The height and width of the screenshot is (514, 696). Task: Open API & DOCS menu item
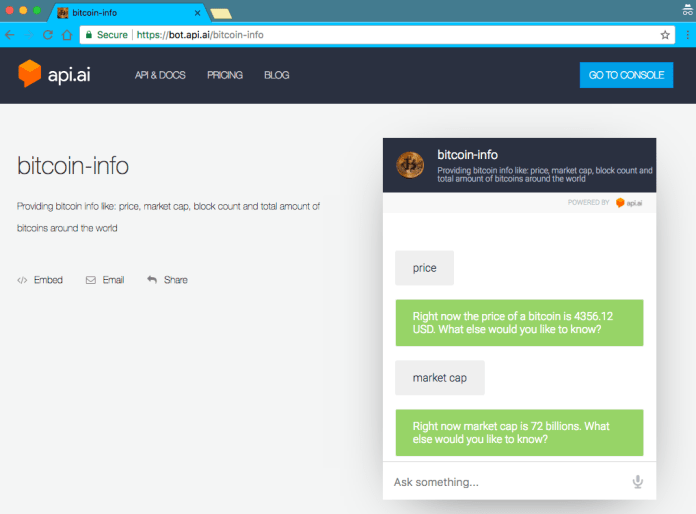point(160,75)
